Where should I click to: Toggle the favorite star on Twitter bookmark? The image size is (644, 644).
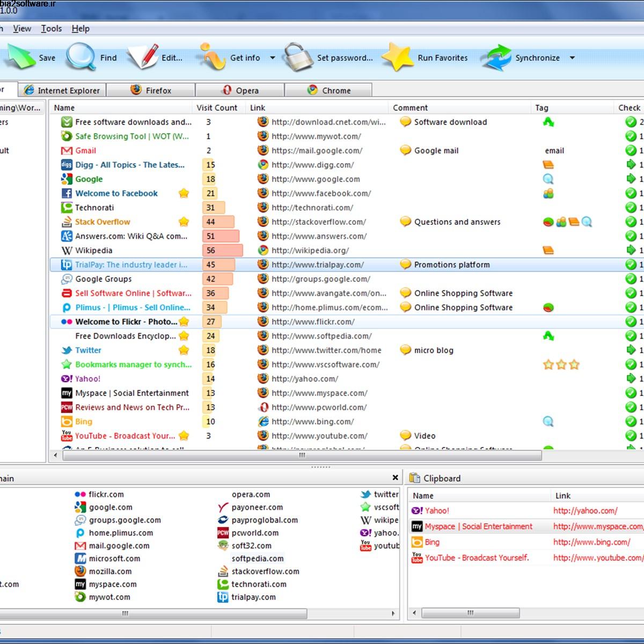coord(184,350)
